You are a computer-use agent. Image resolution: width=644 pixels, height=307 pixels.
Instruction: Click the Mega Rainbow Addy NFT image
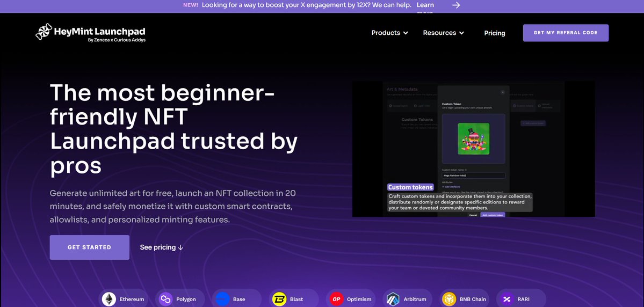click(x=474, y=138)
